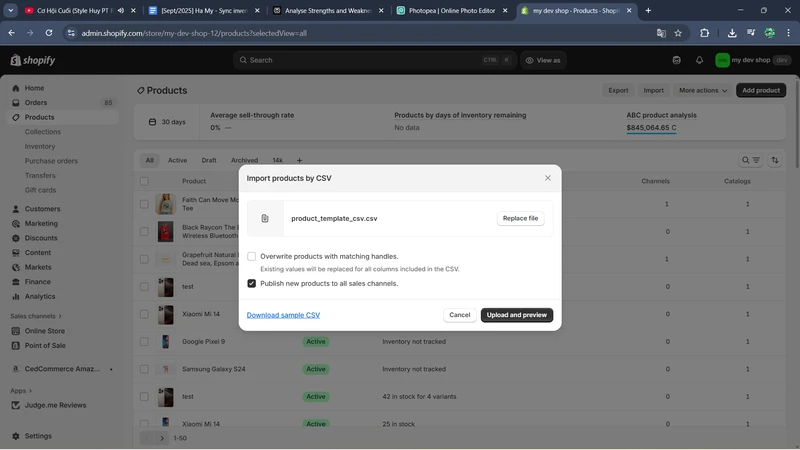The height and width of the screenshot is (450, 800).
Task: Click the browser bookmark star icon
Action: pos(678,33)
